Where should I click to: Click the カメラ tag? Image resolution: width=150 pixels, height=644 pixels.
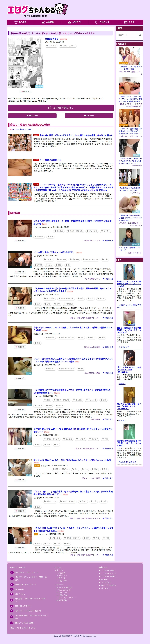pyautogui.click(x=38, y=406)
